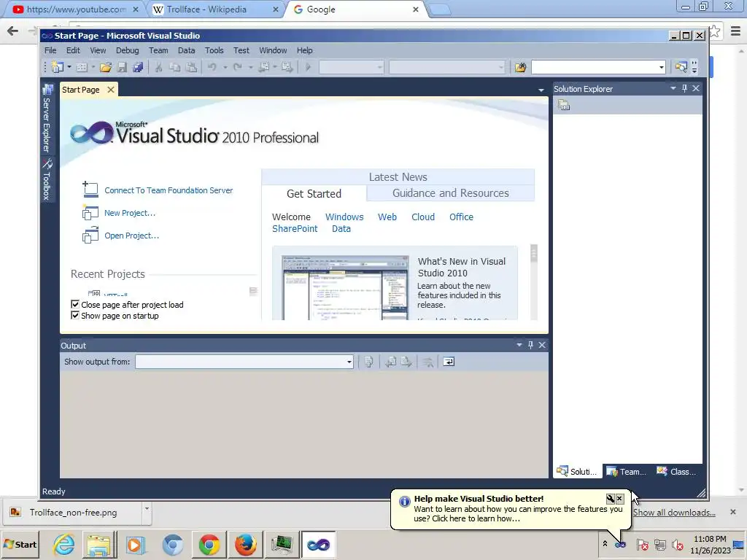Click the New Project toolbar icon

point(58,68)
